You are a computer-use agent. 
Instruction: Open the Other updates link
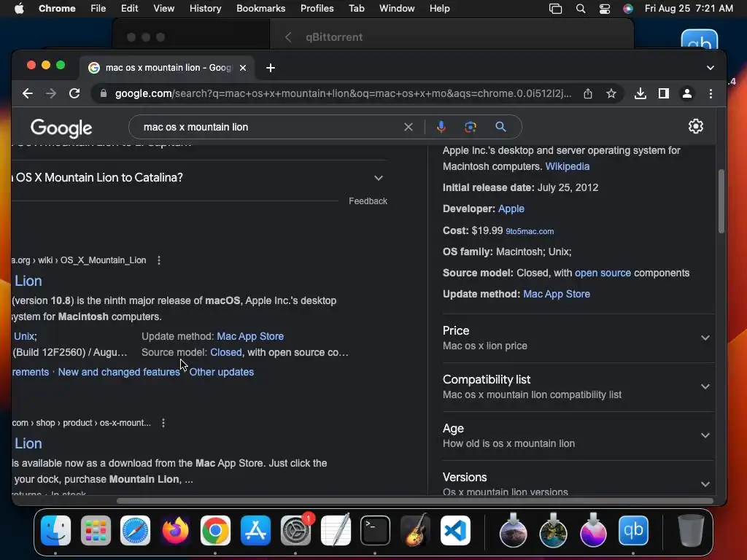click(222, 372)
